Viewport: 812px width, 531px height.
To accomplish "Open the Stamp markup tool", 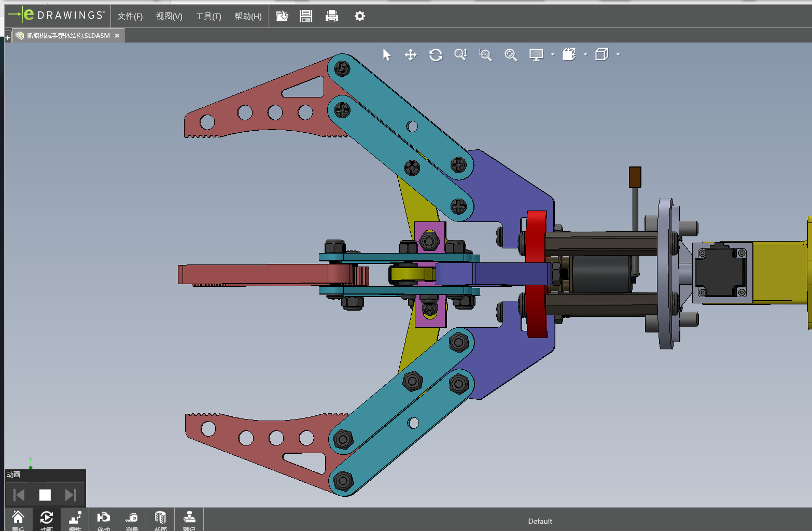I will [189, 519].
